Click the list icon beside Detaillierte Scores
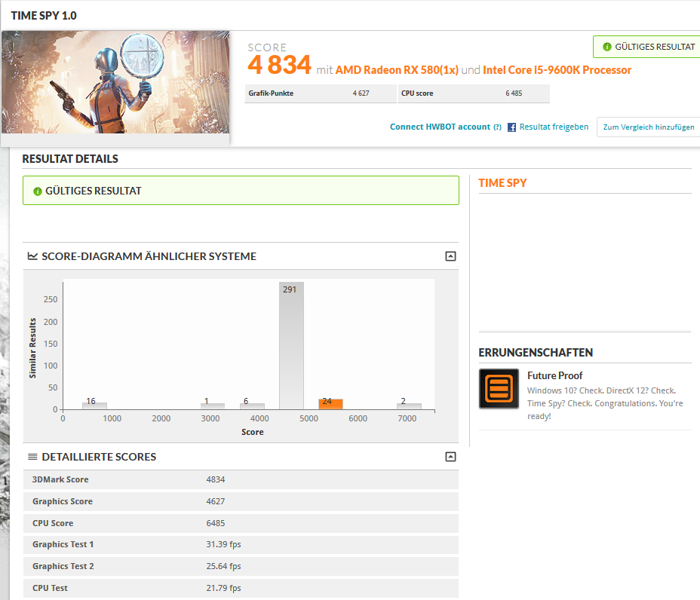The image size is (700, 600). [x=32, y=457]
